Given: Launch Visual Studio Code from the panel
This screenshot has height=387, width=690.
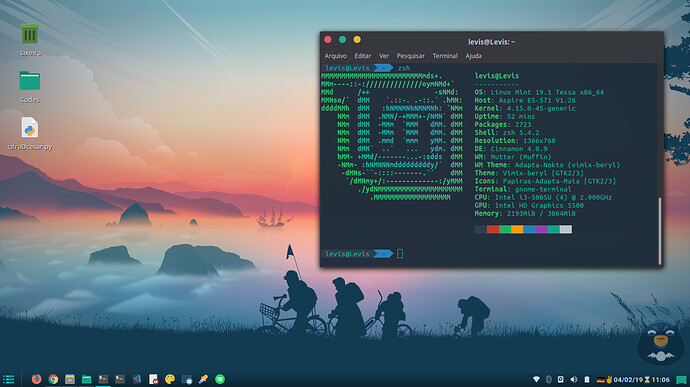Looking at the screenshot, I should [137, 379].
